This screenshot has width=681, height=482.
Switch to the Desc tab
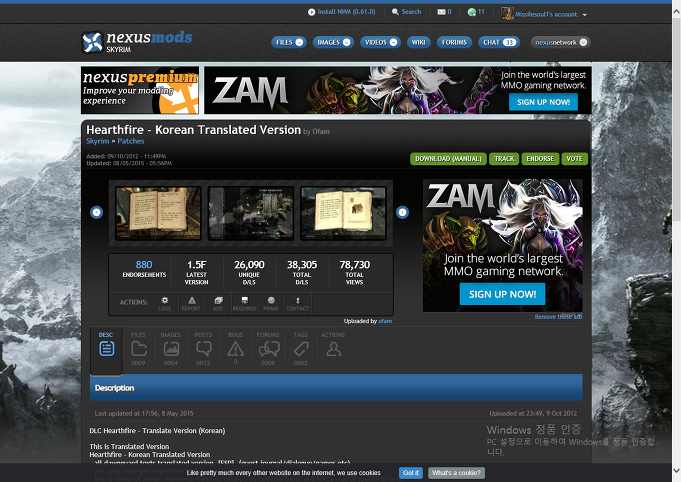coord(106,349)
